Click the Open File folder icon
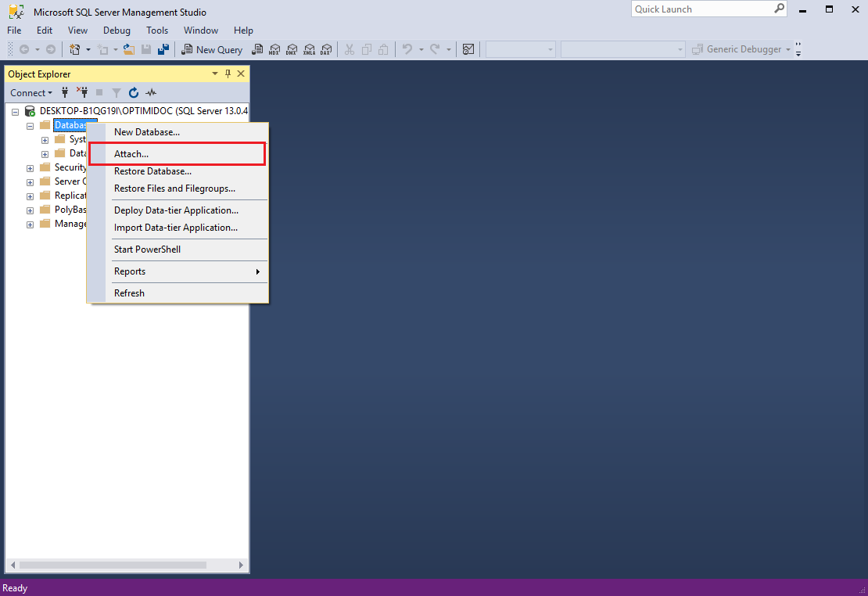 tap(129, 49)
